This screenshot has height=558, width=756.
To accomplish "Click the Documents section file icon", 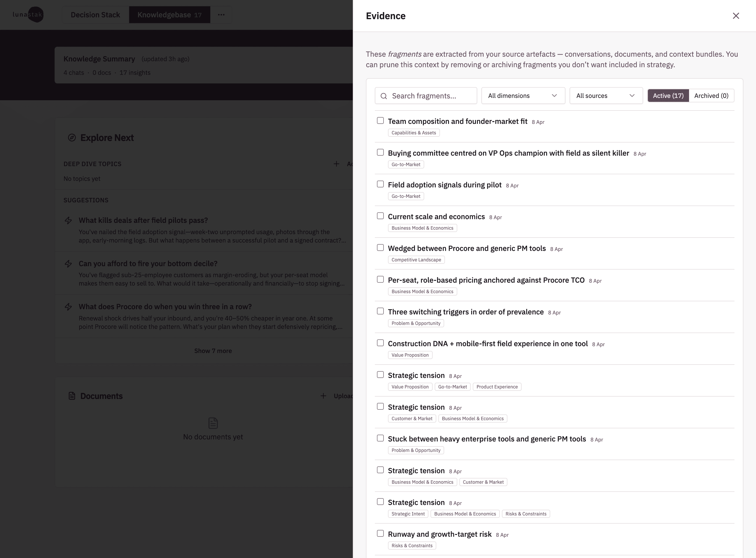I will tap(72, 396).
